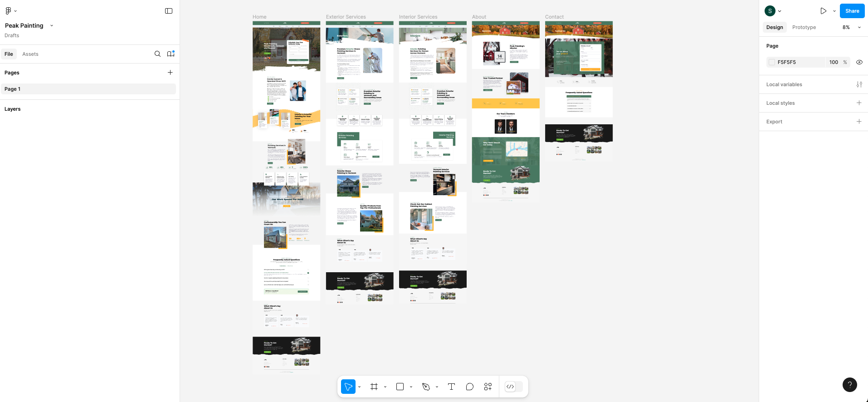Select the Move tool in the toolbar
This screenshot has height=402, width=868.
pyautogui.click(x=348, y=387)
